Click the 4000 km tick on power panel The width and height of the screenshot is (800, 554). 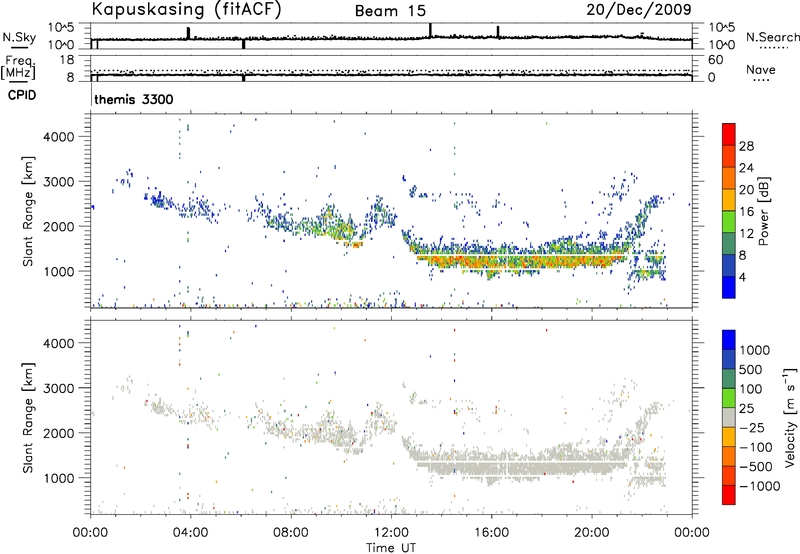point(58,137)
